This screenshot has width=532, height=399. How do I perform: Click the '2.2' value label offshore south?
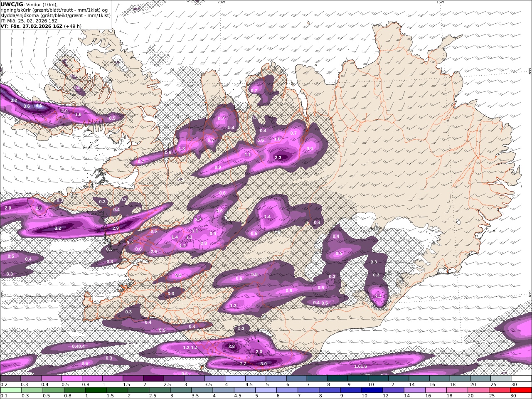tap(243, 364)
